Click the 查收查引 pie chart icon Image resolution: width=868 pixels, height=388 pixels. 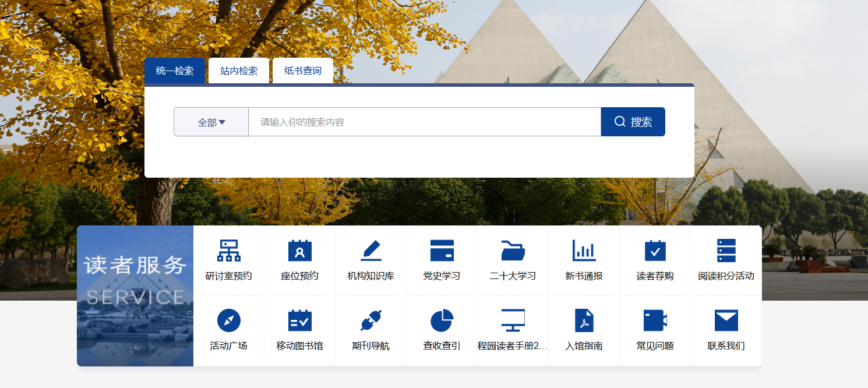pyautogui.click(x=442, y=320)
